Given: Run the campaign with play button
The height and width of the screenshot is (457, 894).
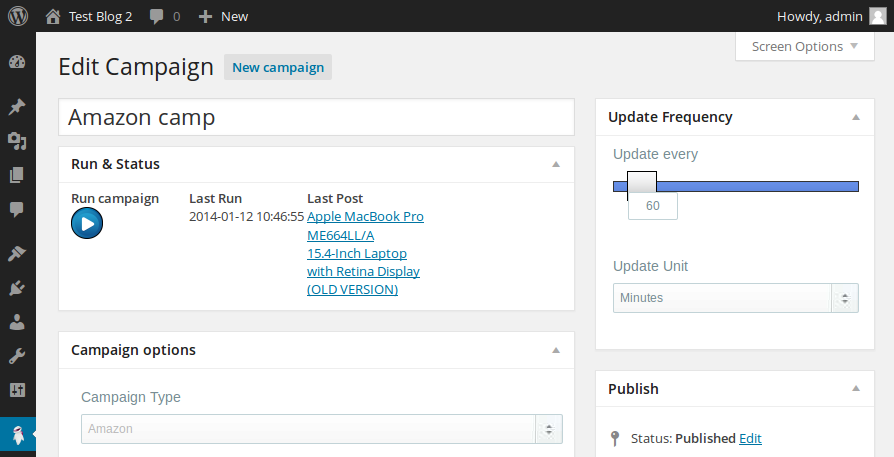Looking at the screenshot, I should pyautogui.click(x=87, y=223).
